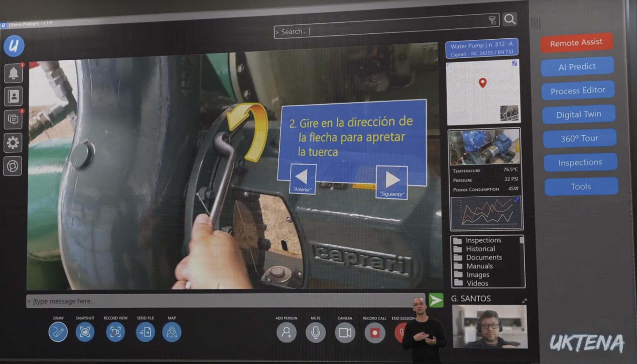637x364 pixels.
Task: Click the Anterior previous-step arrow
Action: point(303,179)
